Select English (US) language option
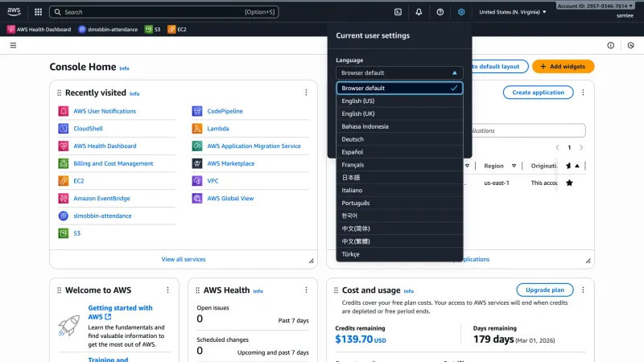The image size is (644, 362). (x=399, y=101)
